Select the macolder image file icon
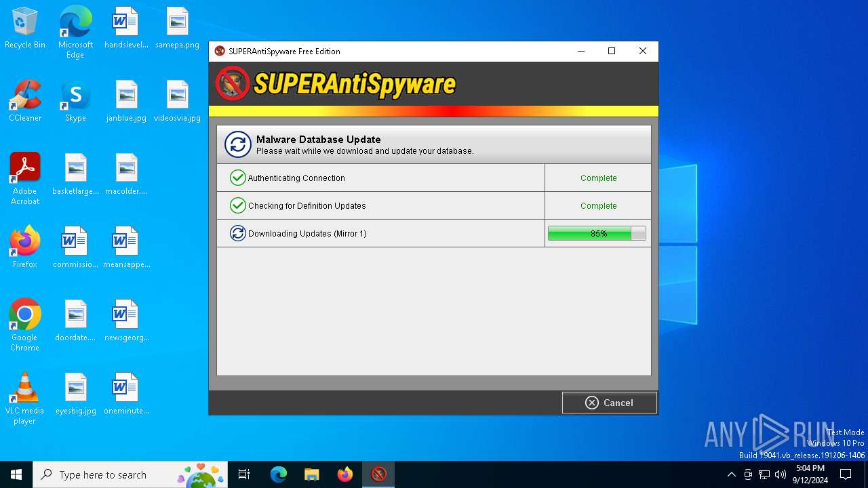Viewport: 868px width, 488px height. click(126, 174)
